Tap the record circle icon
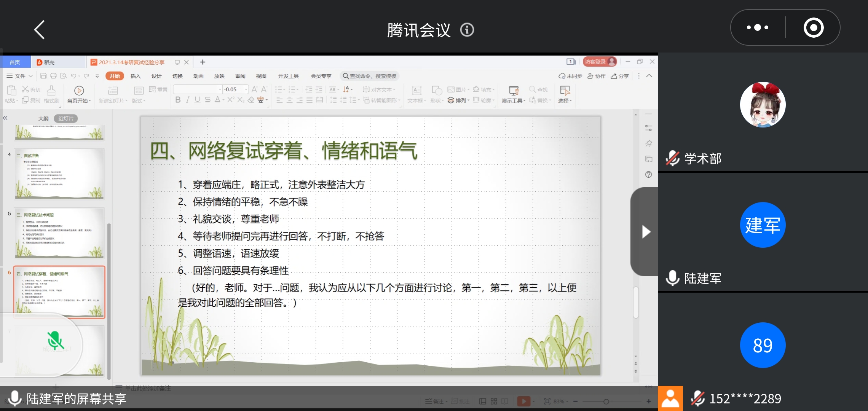 814,27
